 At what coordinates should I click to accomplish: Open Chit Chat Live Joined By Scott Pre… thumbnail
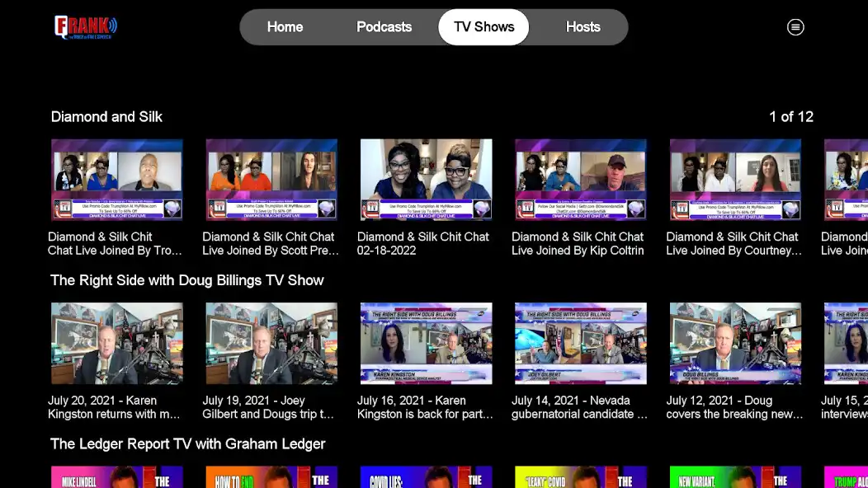point(271,179)
